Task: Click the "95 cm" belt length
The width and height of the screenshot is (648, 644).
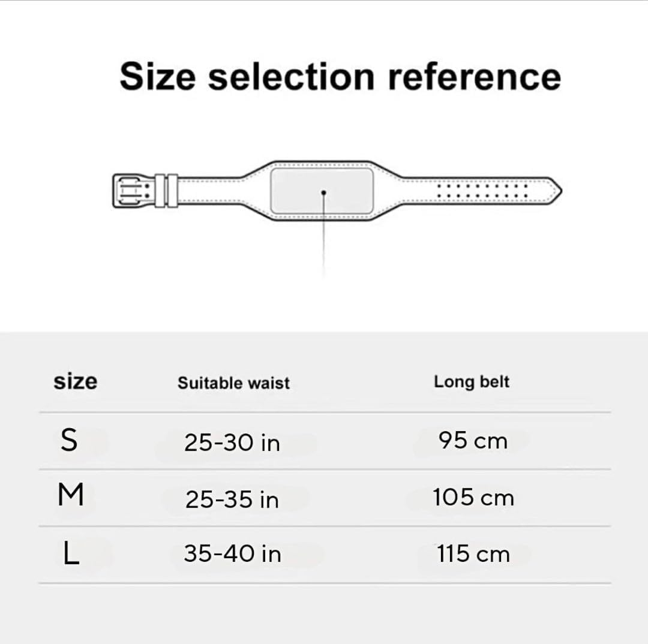Action: coord(473,441)
